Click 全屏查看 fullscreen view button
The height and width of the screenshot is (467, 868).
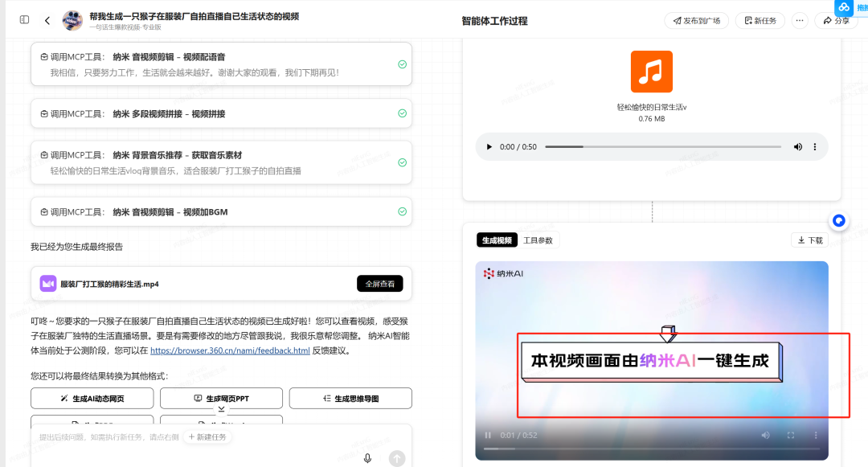(379, 284)
